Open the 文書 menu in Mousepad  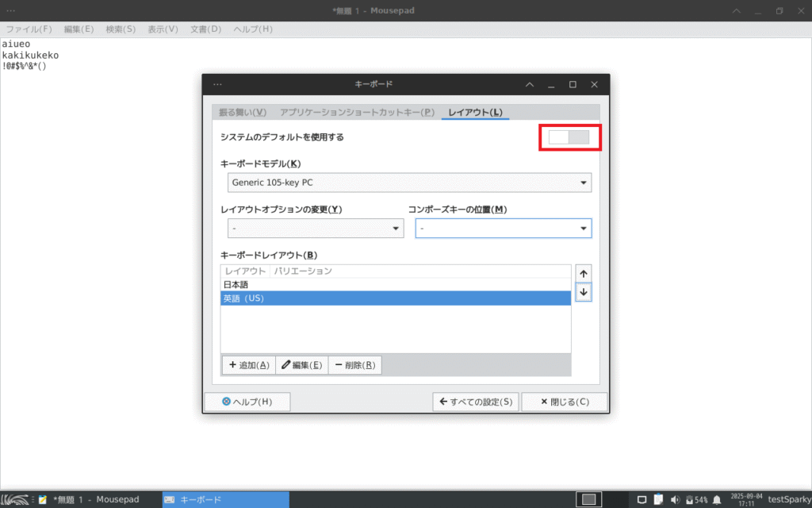pyautogui.click(x=205, y=29)
